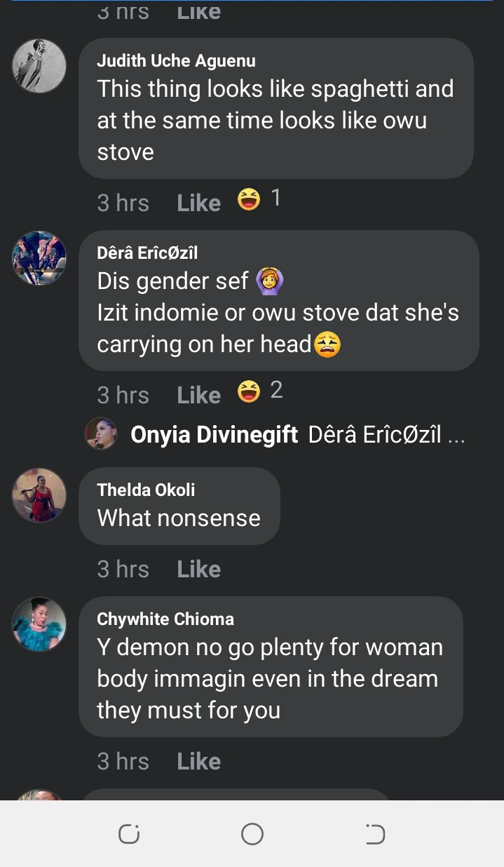Open Dêrâ ErîcØzîl's name link
This screenshot has height=867, width=504.
coord(147,253)
